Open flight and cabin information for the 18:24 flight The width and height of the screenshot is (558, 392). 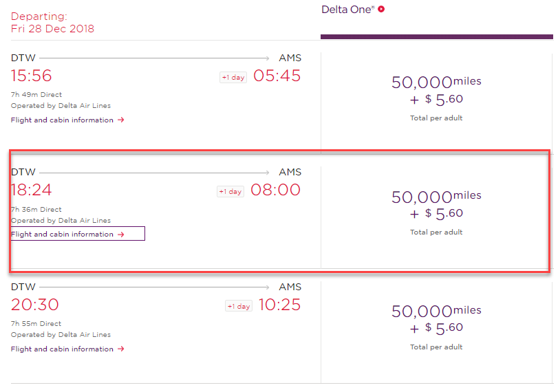click(x=63, y=234)
